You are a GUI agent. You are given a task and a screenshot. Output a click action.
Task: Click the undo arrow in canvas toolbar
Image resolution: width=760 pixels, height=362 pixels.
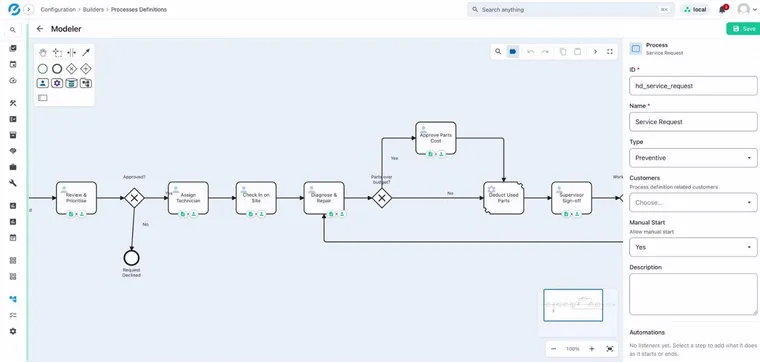(531, 52)
